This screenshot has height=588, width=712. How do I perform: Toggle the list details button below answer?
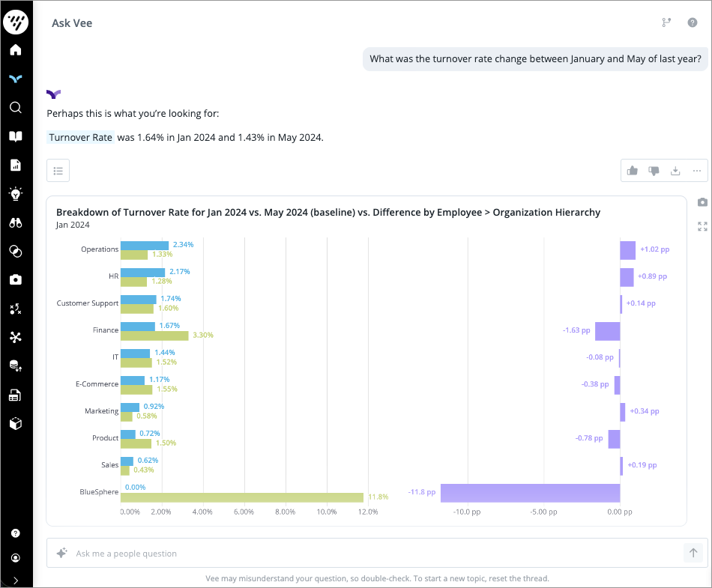[x=58, y=171]
